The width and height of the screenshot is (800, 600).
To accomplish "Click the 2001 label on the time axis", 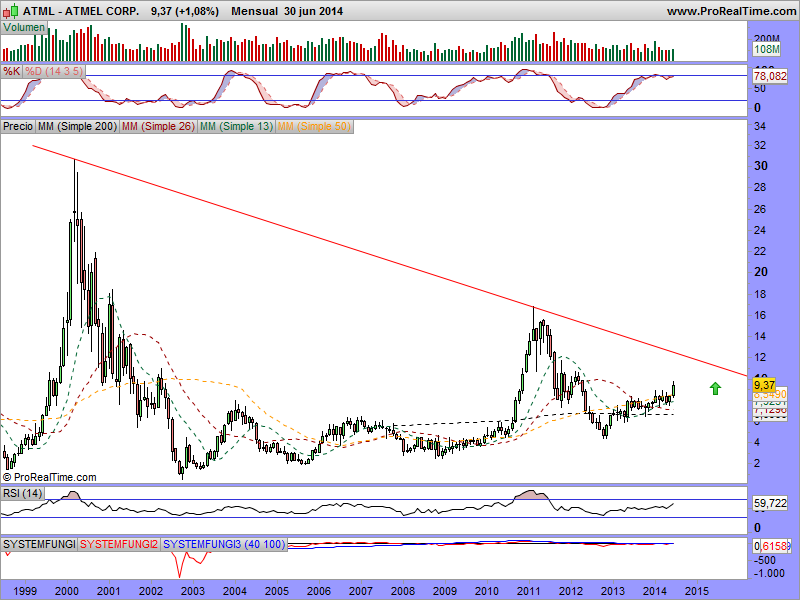I will coord(109,591).
